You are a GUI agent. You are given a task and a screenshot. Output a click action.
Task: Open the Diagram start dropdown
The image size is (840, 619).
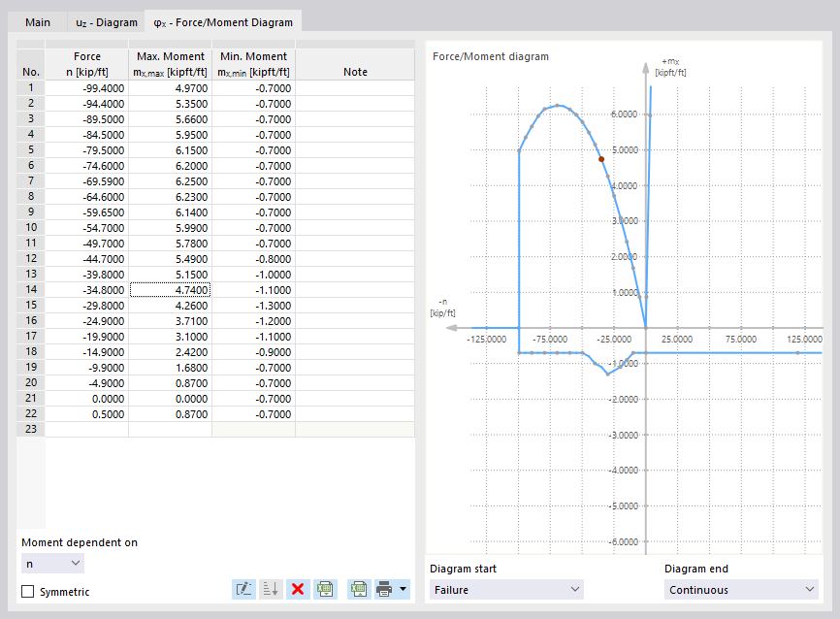[x=506, y=590]
